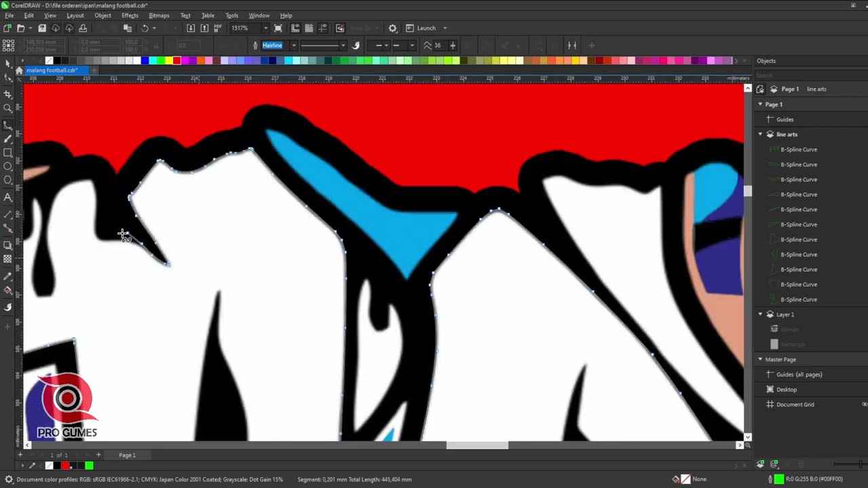
Task: Select the B-Spline curve tool
Action: (7, 124)
